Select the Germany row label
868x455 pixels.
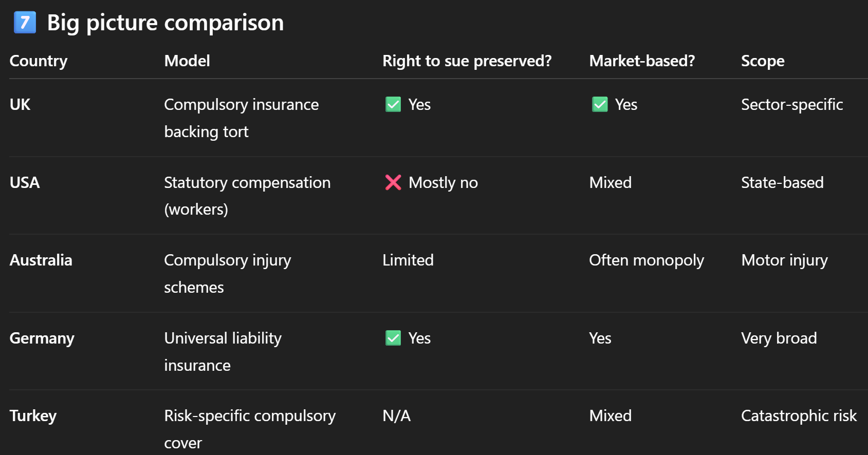42,338
